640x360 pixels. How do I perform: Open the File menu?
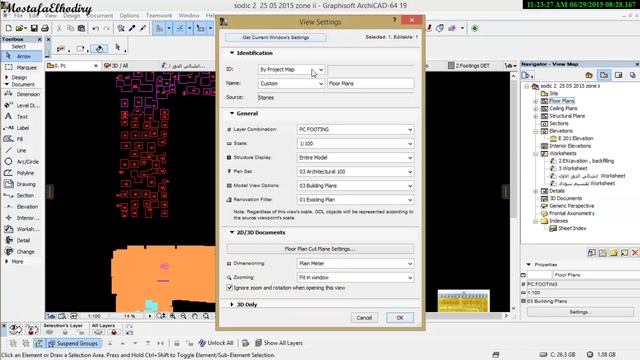point(18,16)
